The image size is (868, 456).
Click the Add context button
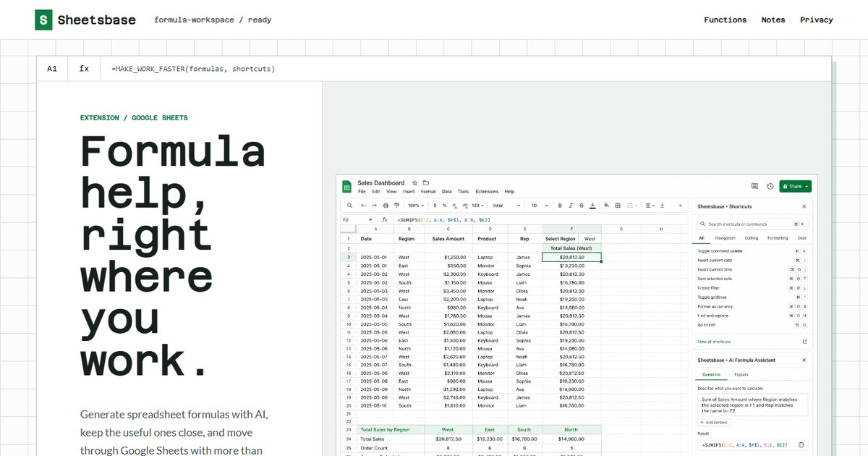pyautogui.click(x=714, y=422)
